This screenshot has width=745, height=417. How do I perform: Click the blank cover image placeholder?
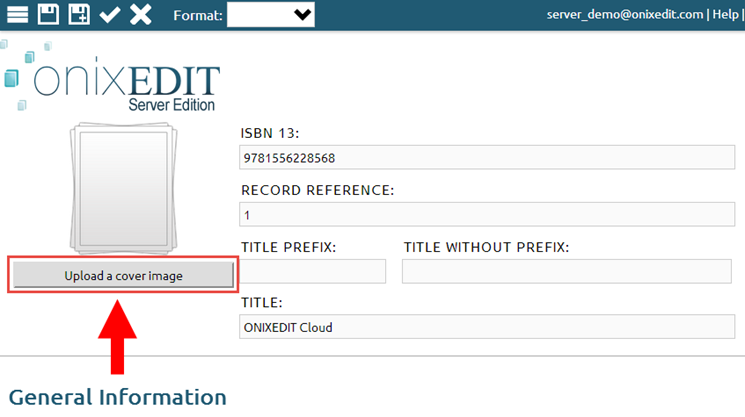point(124,188)
